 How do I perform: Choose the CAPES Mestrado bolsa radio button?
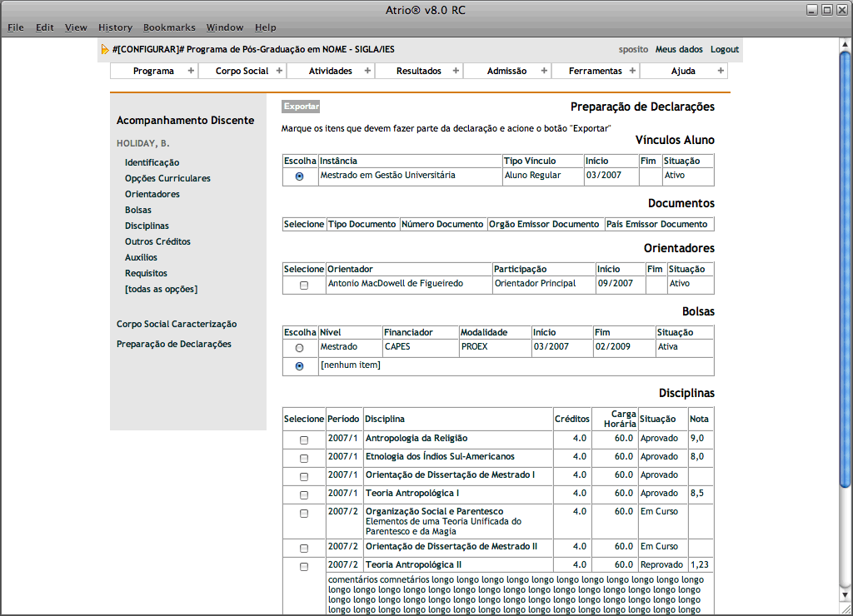pyautogui.click(x=300, y=348)
